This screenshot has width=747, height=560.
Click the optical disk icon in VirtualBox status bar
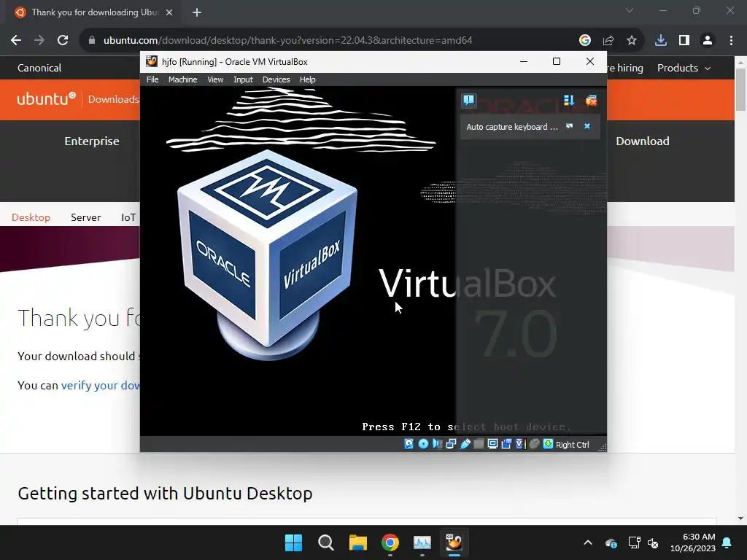[x=423, y=444]
